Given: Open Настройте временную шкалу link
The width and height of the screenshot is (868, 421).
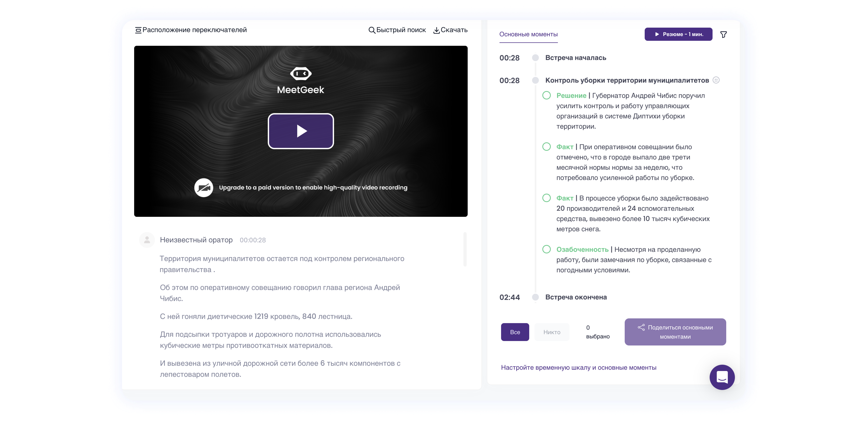Looking at the screenshot, I should click(578, 367).
